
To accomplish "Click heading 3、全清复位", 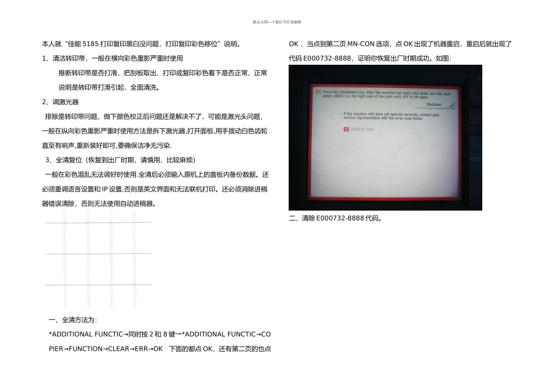I will 121,160.
